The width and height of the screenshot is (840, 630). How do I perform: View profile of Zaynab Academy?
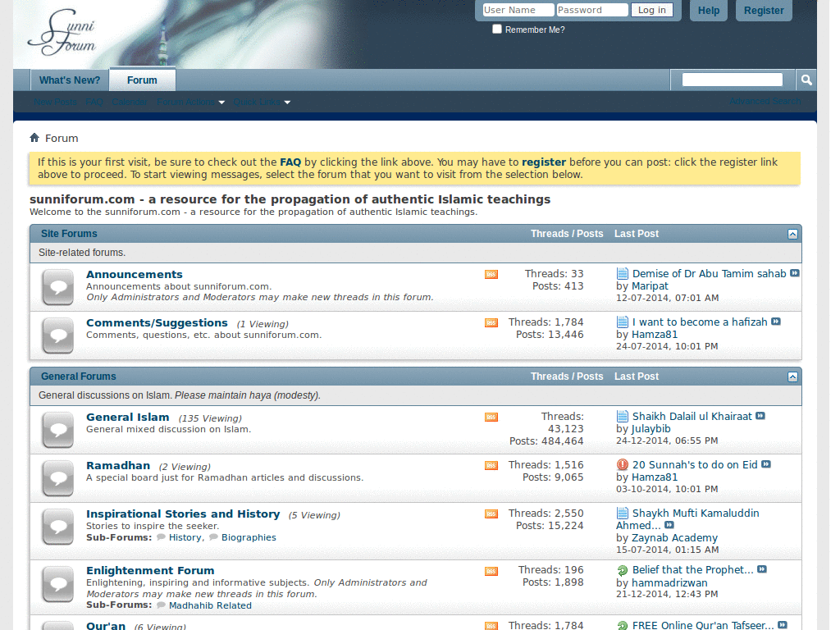[674, 538]
